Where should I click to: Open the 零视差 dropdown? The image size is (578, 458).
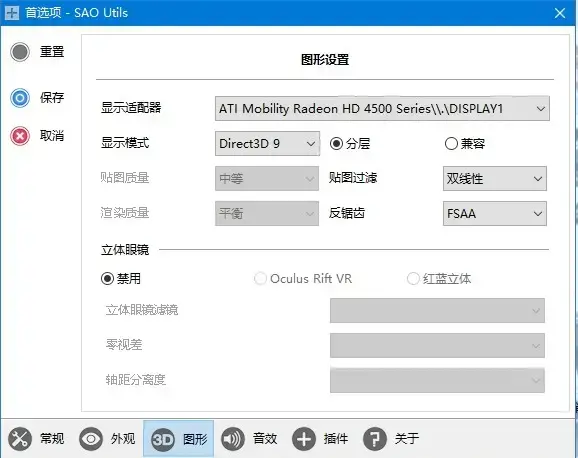click(x=437, y=346)
